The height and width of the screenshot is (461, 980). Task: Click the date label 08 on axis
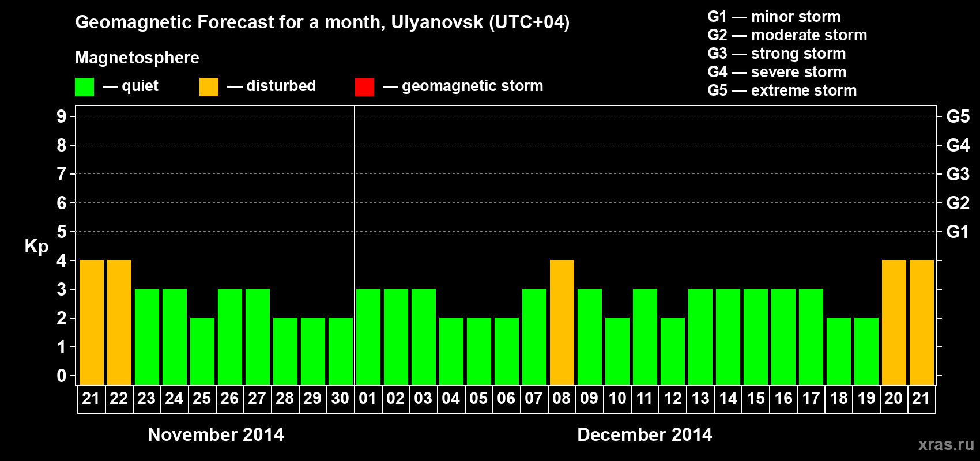(562, 399)
